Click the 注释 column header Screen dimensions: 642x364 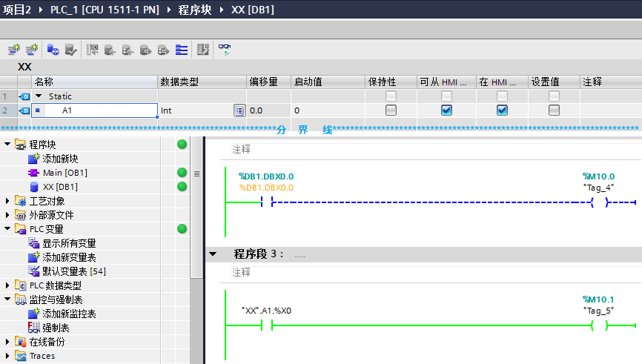[611, 82]
